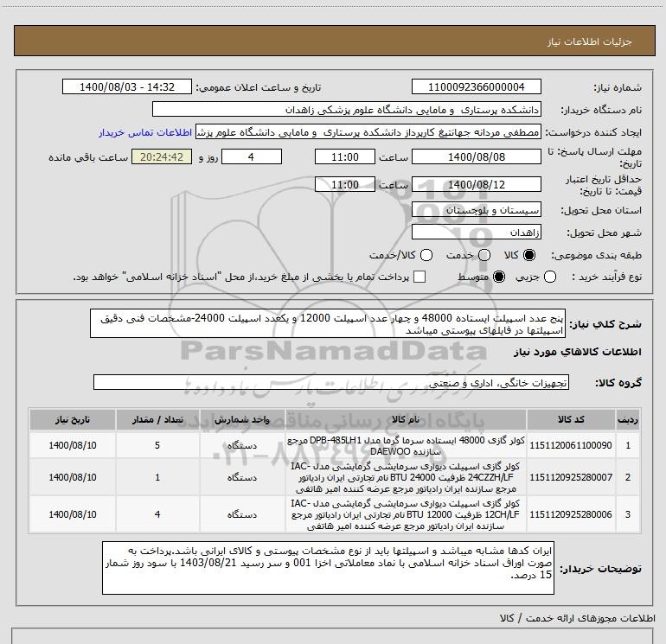
Task: Click the need date 1400/08/10 in row 1
Action: [x=72, y=445]
